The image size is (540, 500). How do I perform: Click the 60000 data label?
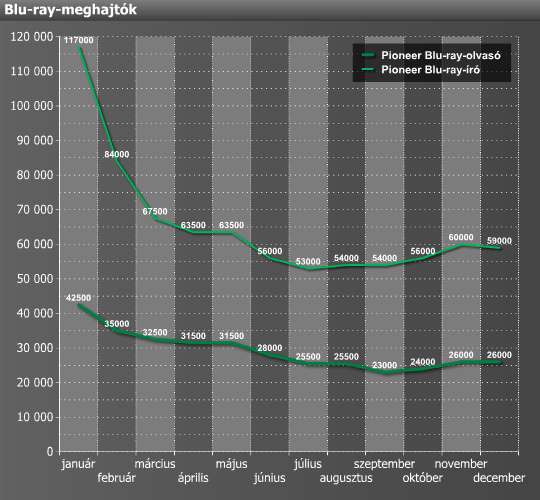(x=461, y=237)
